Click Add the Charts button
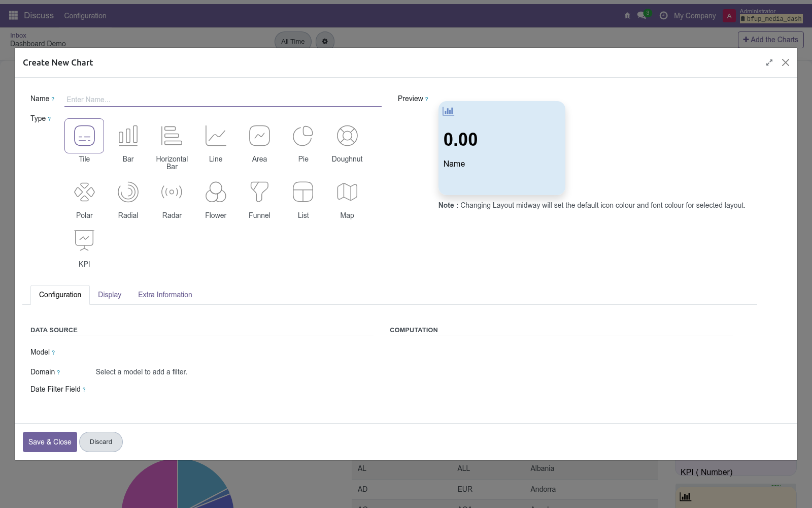The image size is (812, 508). pos(770,40)
